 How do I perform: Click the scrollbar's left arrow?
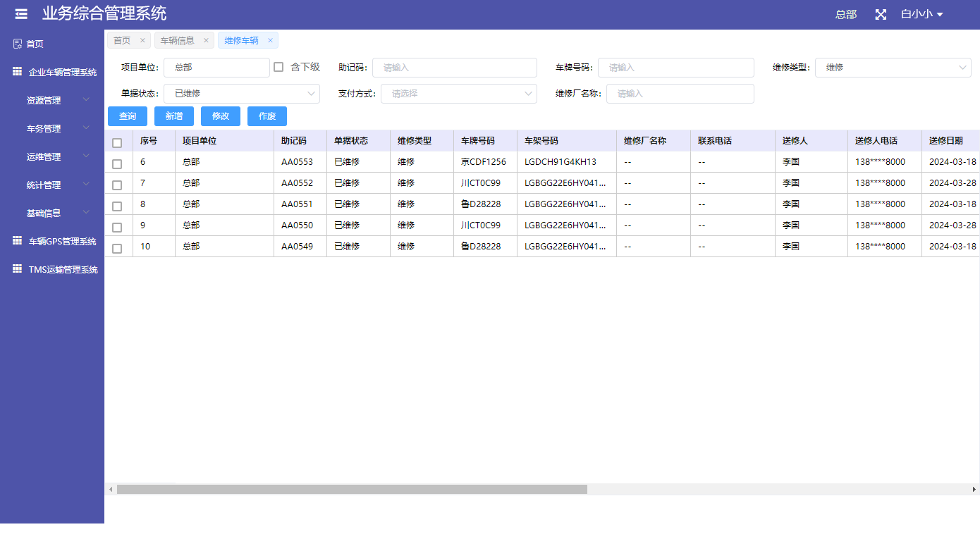pyautogui.click(x=110, y=489)
